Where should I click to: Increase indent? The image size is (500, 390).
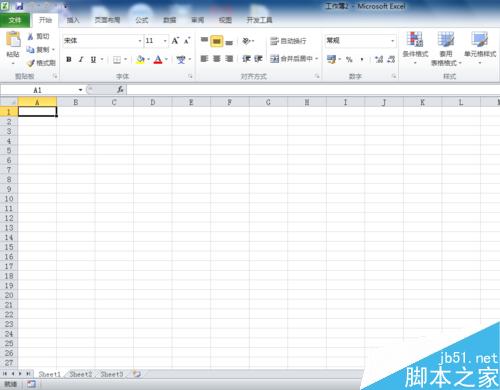258,59
